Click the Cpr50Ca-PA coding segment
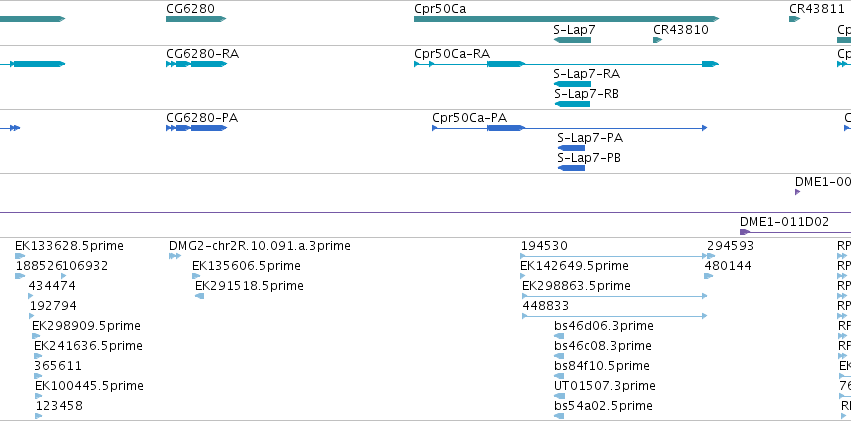The image size is (851, 421). click(505, 128)
